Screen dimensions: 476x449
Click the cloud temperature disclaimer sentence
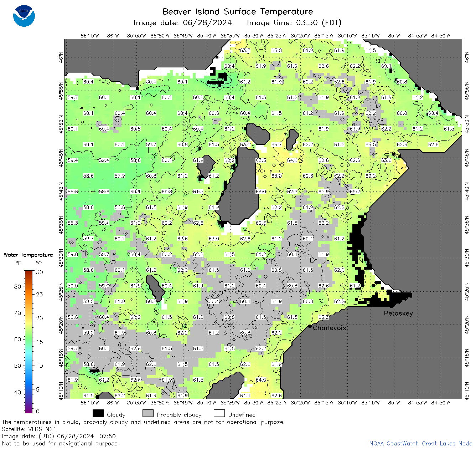[143, 422]
